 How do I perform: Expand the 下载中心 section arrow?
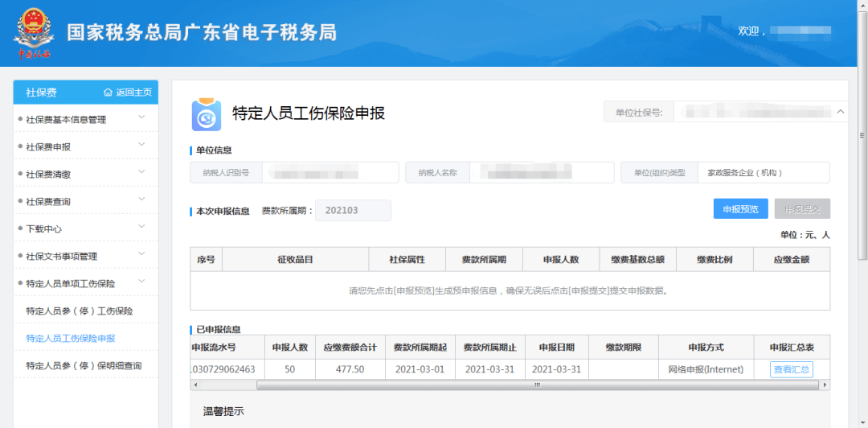141,227
